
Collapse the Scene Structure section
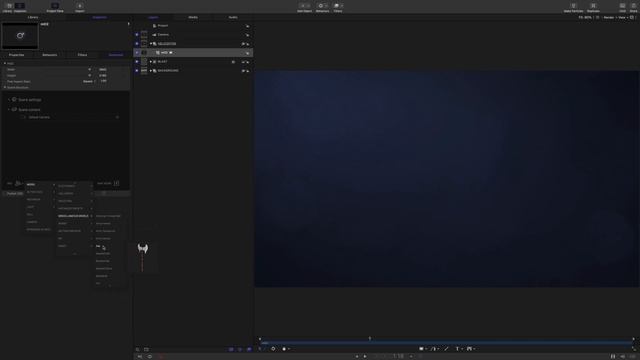(5, 87)
